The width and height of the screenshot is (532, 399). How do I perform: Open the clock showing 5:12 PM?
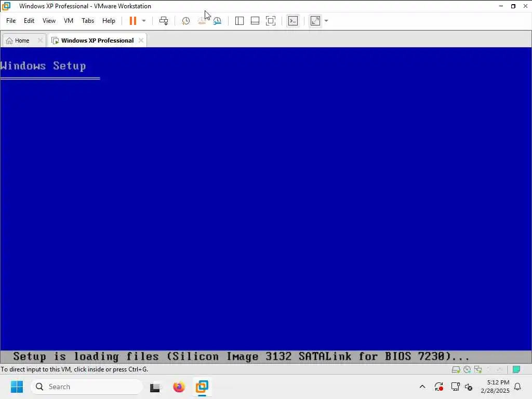click(495, 387)
